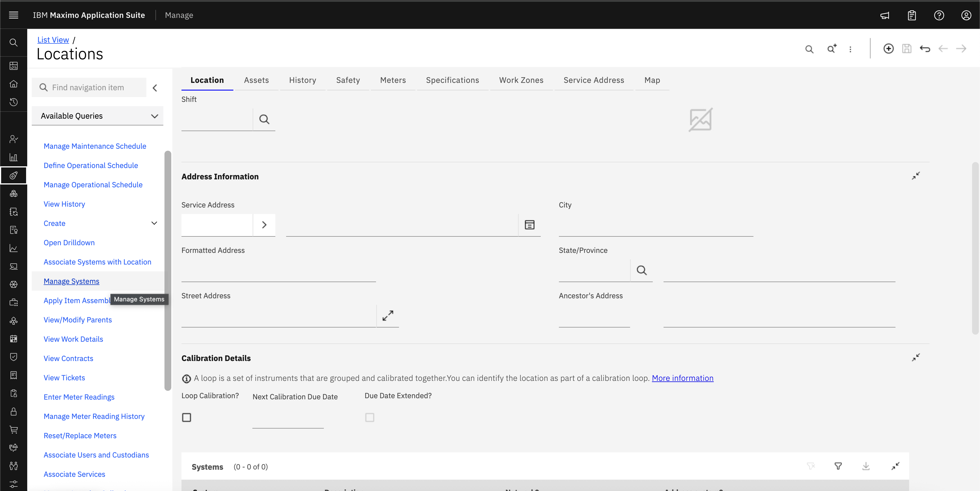Click the new location plus-circle icon
The height and width of the screenshot is (491, 980).
pyautogui.click(x=888, y=49)
